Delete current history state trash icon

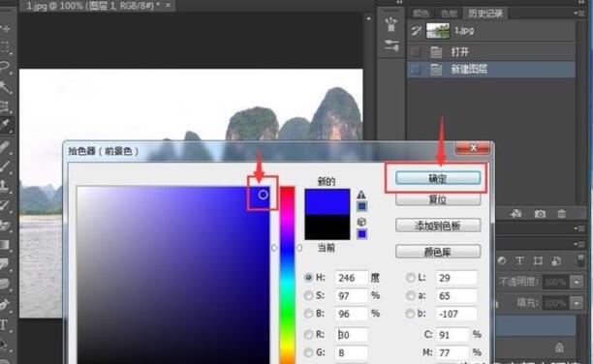click(x=562, y=214)
